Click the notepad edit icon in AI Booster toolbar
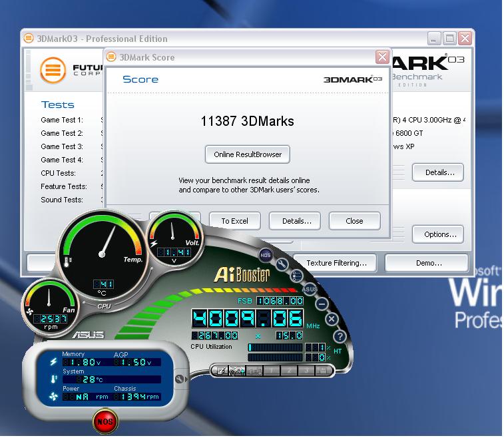This screenshot has height=438, width=504. (x=220, y=371)
